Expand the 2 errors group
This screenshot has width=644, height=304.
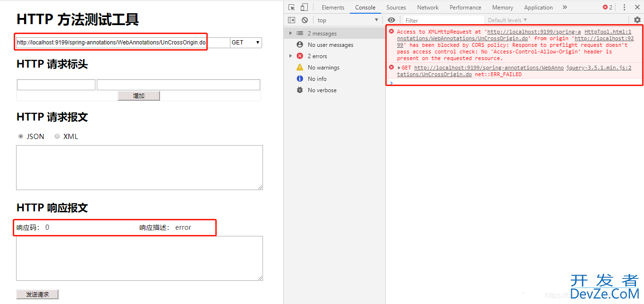(290, 56)
